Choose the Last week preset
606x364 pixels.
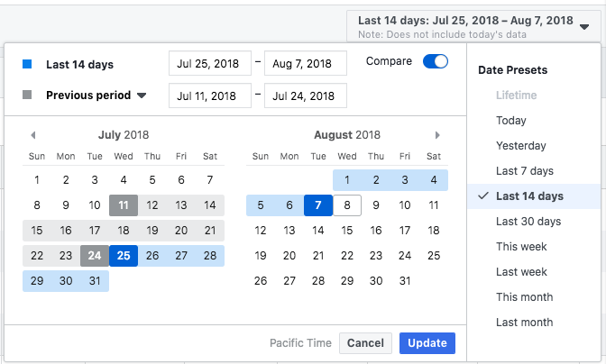point(522,272)
